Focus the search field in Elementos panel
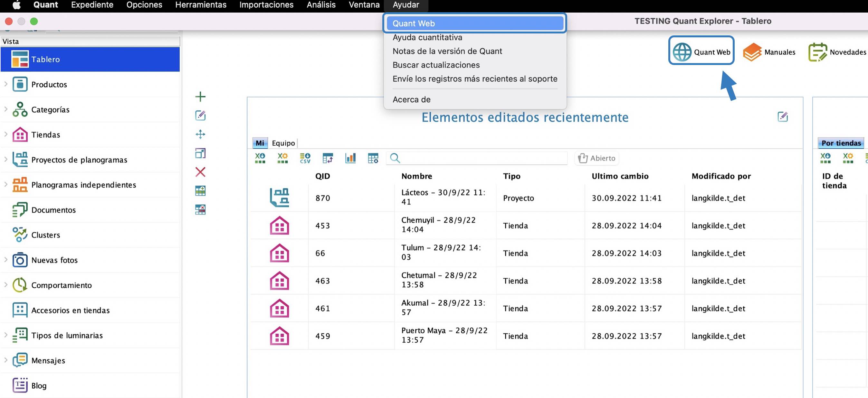The width and height of the screenshot is (868, 398). [x=476, y=158]
